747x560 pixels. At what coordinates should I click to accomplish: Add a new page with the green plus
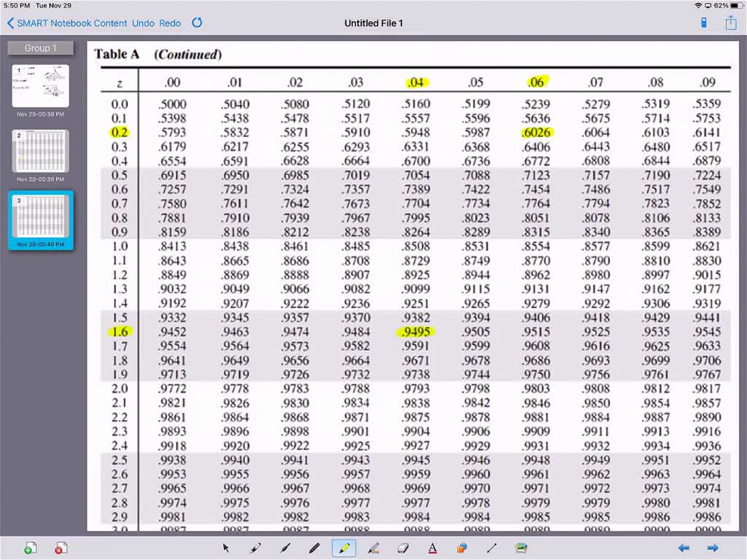[31, 548]
